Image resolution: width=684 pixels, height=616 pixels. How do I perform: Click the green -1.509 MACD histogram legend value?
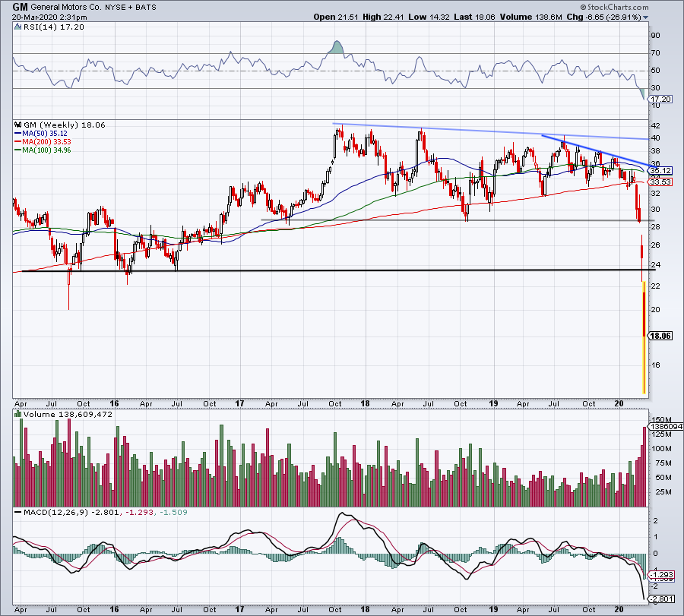coord(173,512)
